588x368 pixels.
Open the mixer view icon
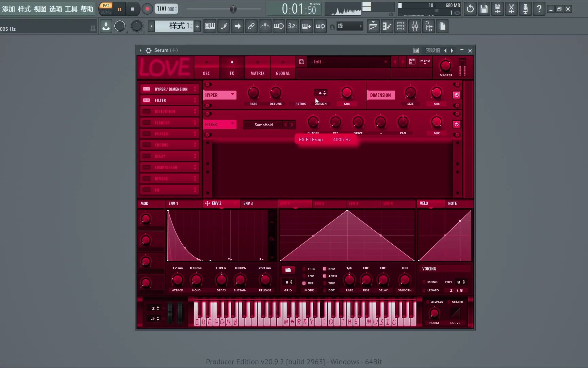(x=415, y=26)
